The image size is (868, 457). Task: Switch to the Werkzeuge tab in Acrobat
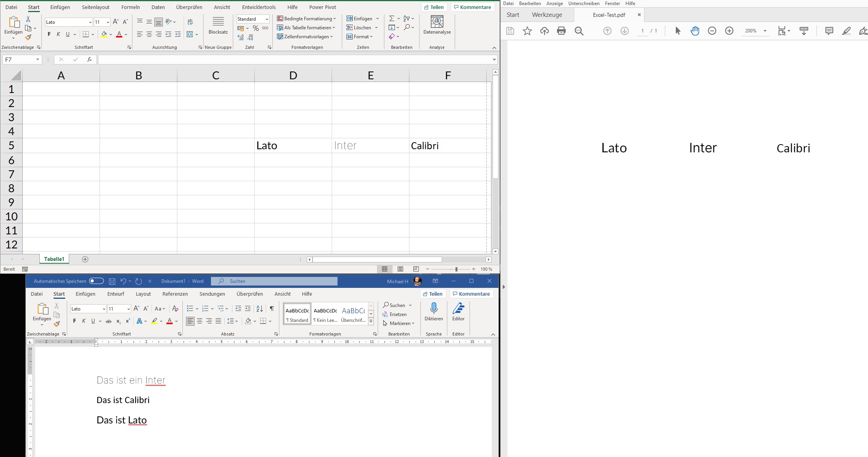point(547,14)
